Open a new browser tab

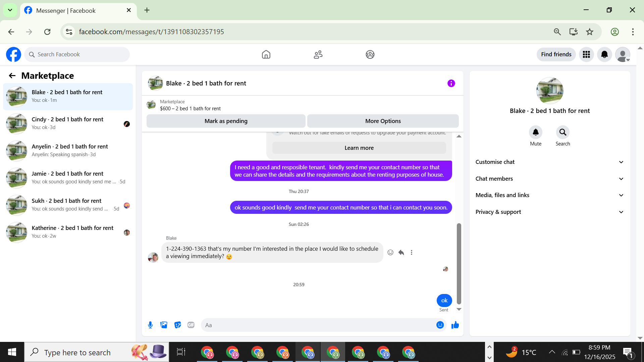147,10
